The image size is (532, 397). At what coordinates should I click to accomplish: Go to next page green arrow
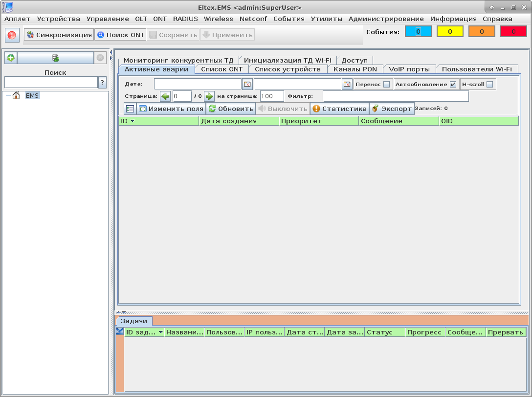pos(209,96)
